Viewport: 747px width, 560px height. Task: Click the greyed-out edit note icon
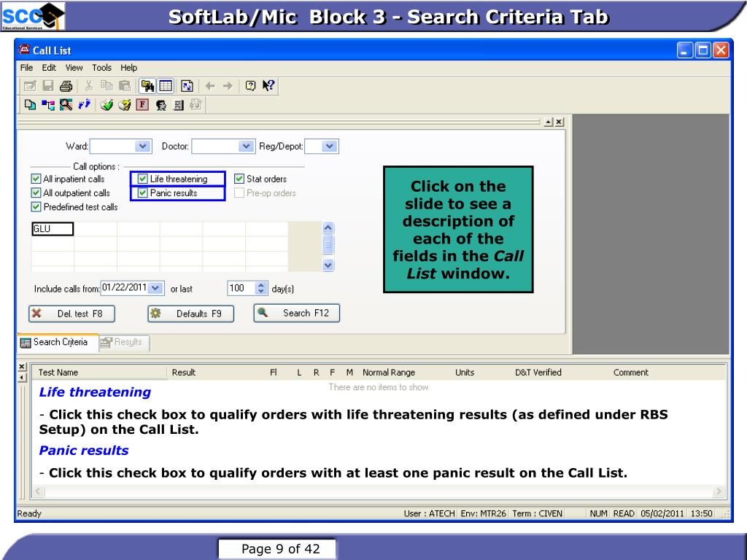click(x=30, y=86)
